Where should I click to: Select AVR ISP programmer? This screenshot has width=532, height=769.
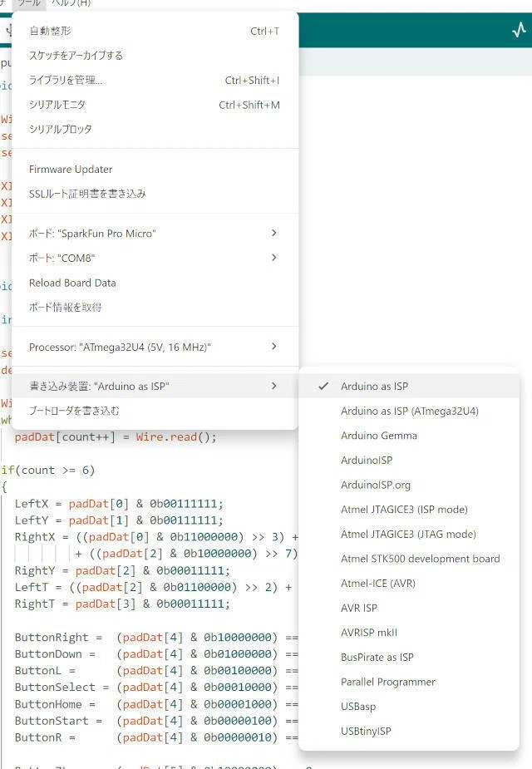click(409, 609)
